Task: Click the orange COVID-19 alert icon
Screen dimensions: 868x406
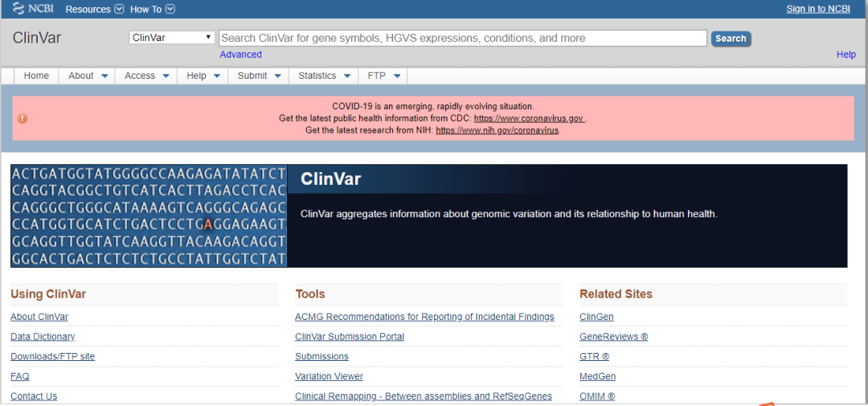Action: 23,118
